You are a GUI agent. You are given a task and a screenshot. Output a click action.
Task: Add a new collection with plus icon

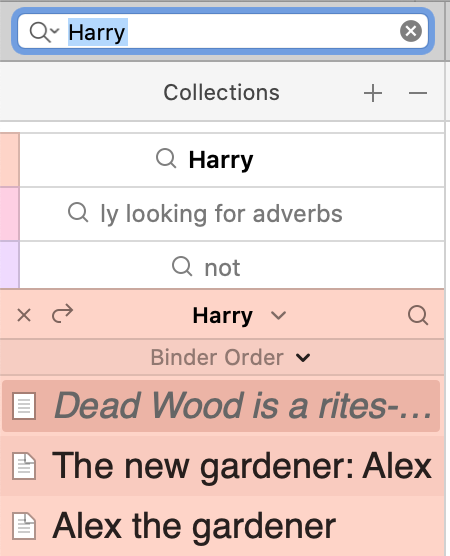373,93
